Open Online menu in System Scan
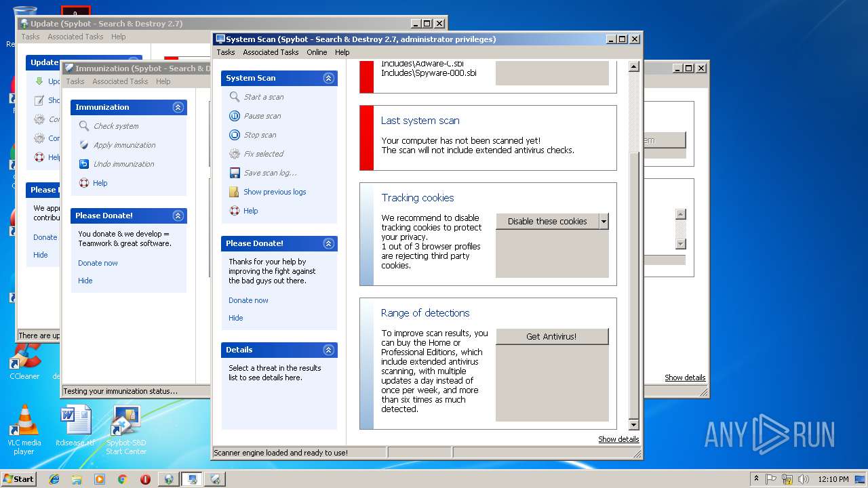This screenshot has height=488, width=868. point(317,52)
